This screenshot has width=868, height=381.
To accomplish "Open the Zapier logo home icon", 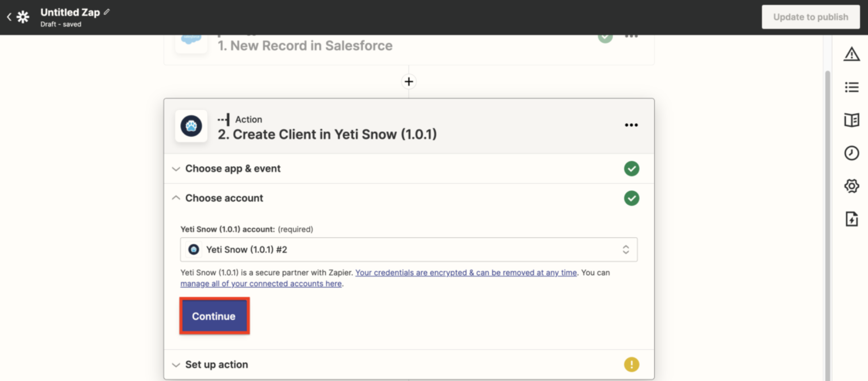I will tap(23, 17).
